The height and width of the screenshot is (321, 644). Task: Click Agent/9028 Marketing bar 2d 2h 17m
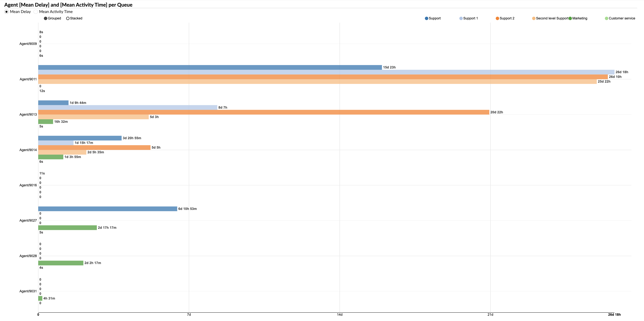click(61, 263)
